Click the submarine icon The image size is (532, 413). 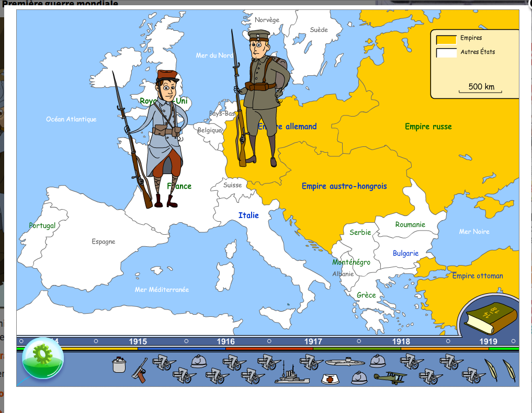point(344,362)
